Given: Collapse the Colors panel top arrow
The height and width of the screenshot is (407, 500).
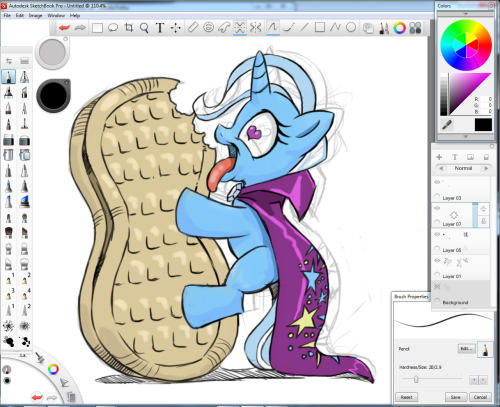Looking at the screenshot, I should pos(466,14).
